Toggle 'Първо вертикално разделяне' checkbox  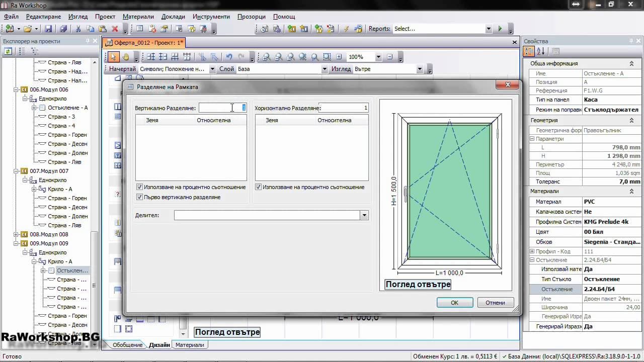coord(139,197)
